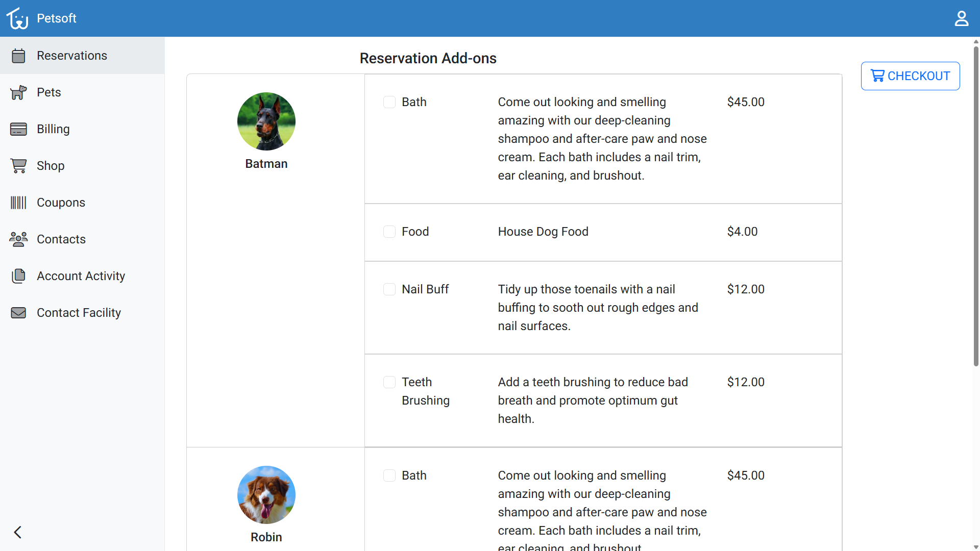The image size is (980, 551).
Task: Click the Petsoft logo icon
Action: click(17, 18)
